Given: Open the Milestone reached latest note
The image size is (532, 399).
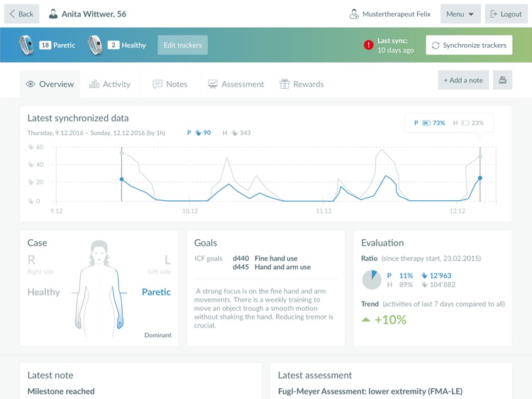Looking at the screenshot, I should tap(61, 391).
